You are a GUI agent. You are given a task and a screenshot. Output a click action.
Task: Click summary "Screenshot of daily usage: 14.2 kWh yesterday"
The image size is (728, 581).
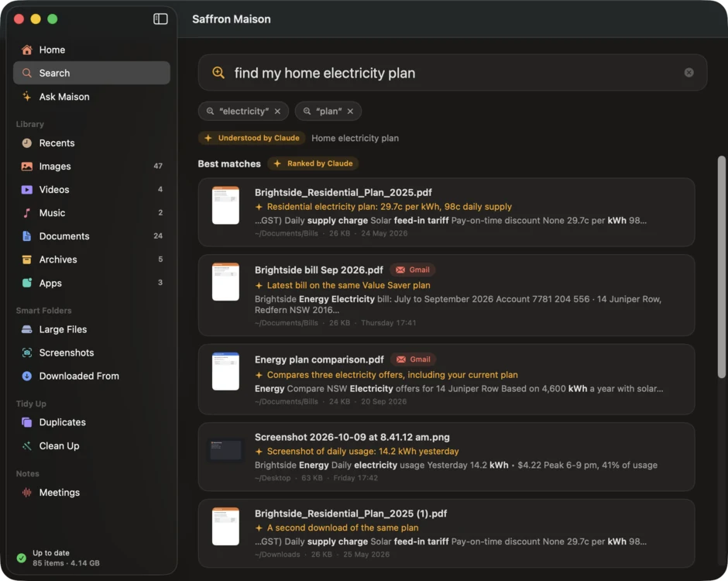(362, 451)
